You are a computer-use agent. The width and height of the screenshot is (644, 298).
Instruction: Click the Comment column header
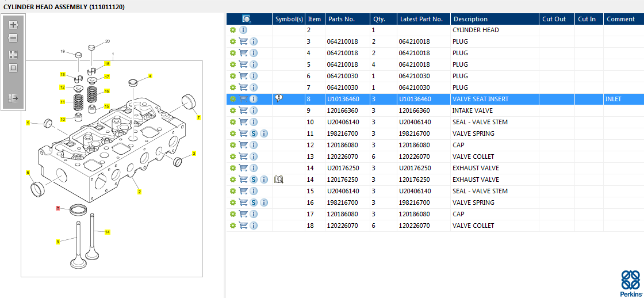coord(623,19)
